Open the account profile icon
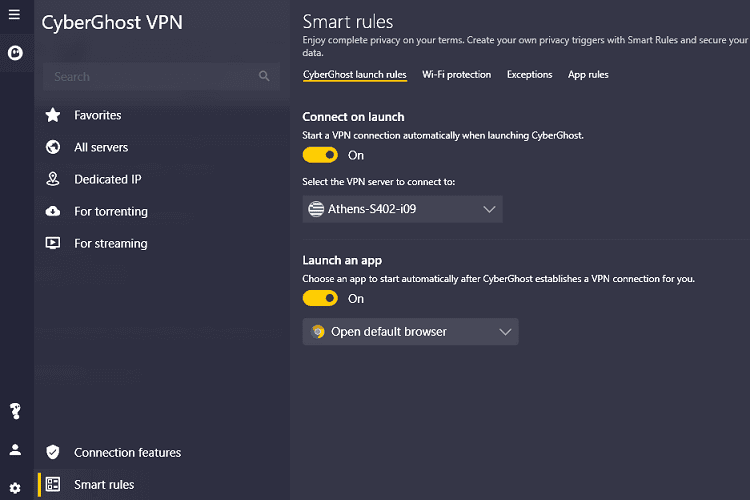Image resolution: width=750 pixels, height=500 pixels. click(15, 450)
